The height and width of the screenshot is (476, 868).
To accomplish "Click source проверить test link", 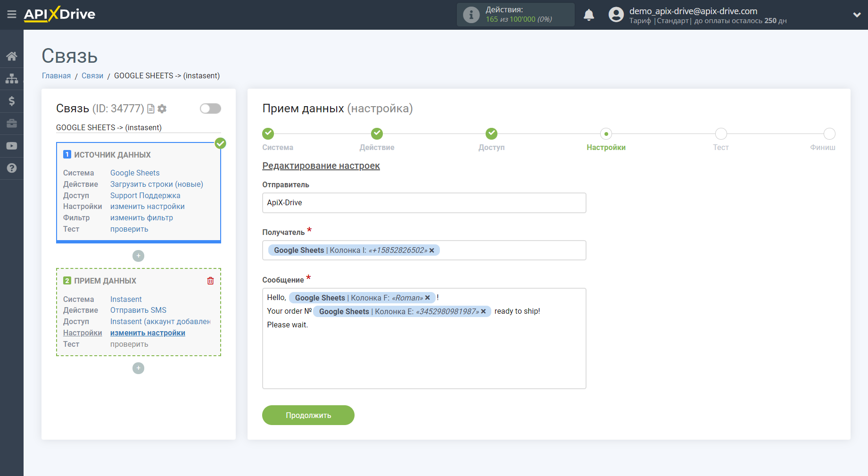I will tap(129, 229).
